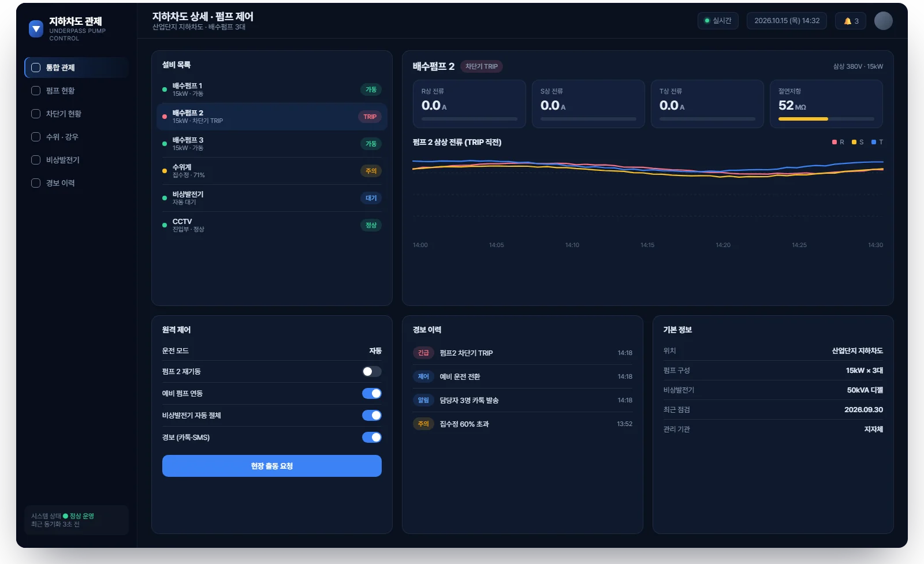Screen dimensions: 924x564
Task: Click the 대기 badge on the 비상발전기 row
Action: pyautogui.click(x=371, y=198)
